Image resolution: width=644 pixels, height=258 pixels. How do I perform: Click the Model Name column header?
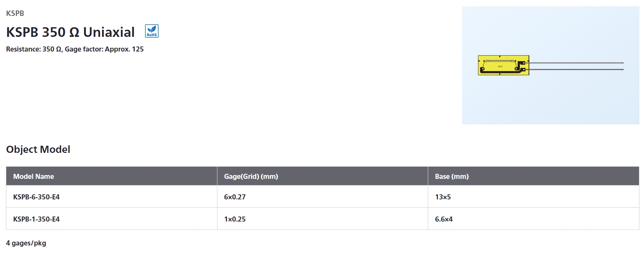112,176
